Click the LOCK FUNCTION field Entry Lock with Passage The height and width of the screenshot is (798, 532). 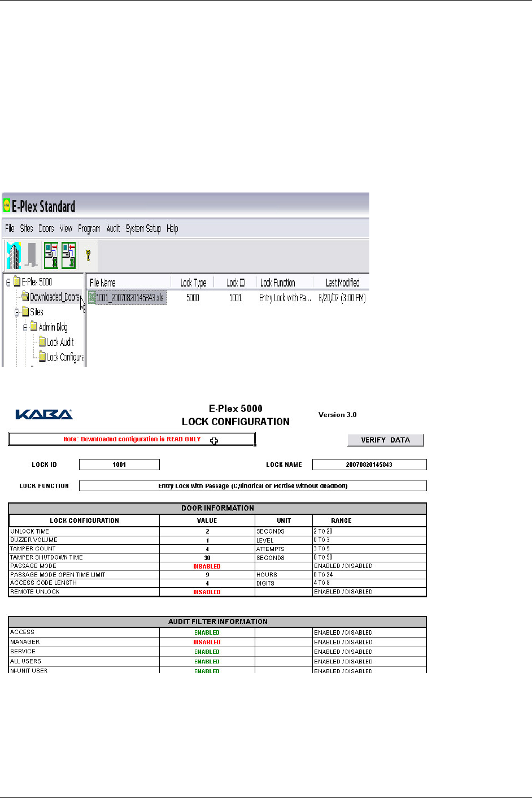point(253,486)
